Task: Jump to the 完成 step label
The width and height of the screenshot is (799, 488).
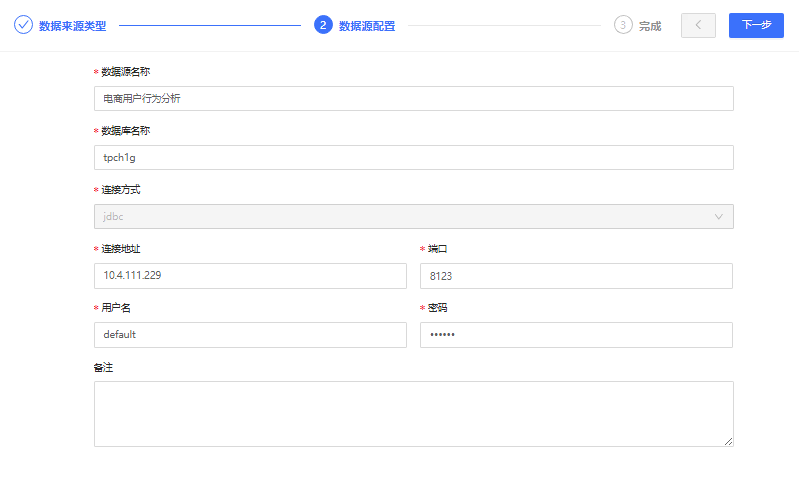Action: 650,26
